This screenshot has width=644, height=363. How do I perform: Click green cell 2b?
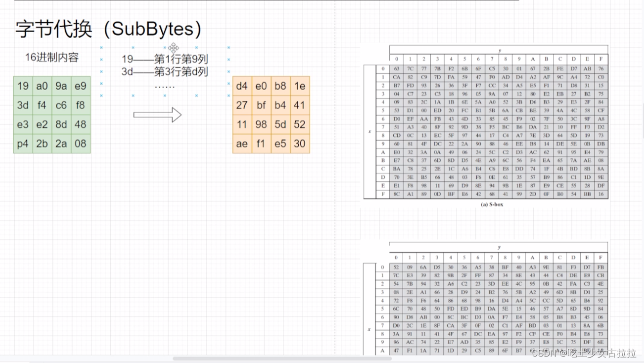[42, 143]
